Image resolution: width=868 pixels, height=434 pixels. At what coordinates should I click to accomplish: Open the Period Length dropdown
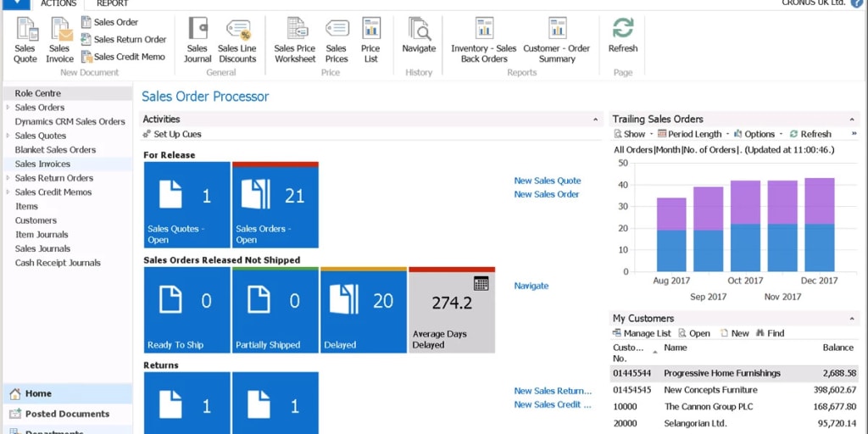pyautogui.click(x=693, y=134)
